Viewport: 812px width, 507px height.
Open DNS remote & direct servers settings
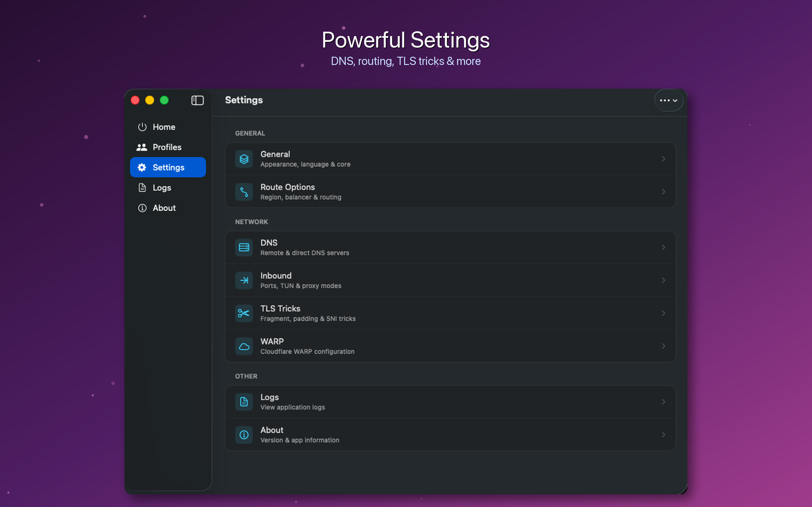click(x=450, y=247)
